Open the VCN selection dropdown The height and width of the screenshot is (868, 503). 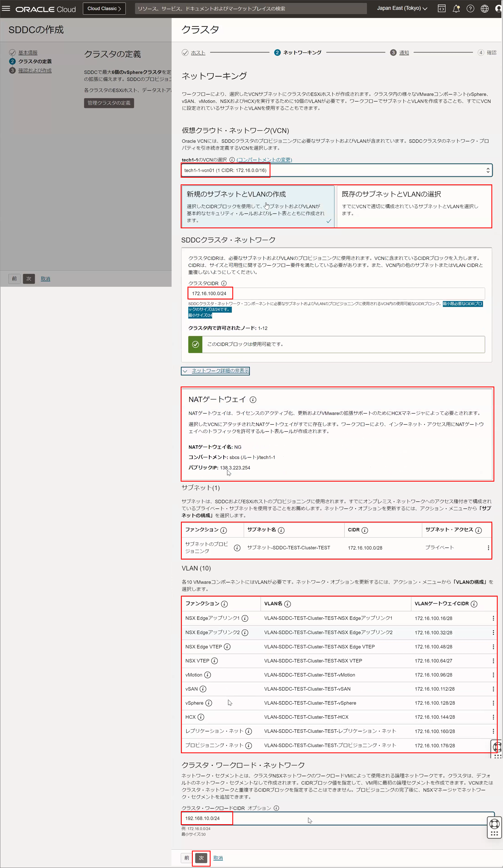(x=337, y=170)
